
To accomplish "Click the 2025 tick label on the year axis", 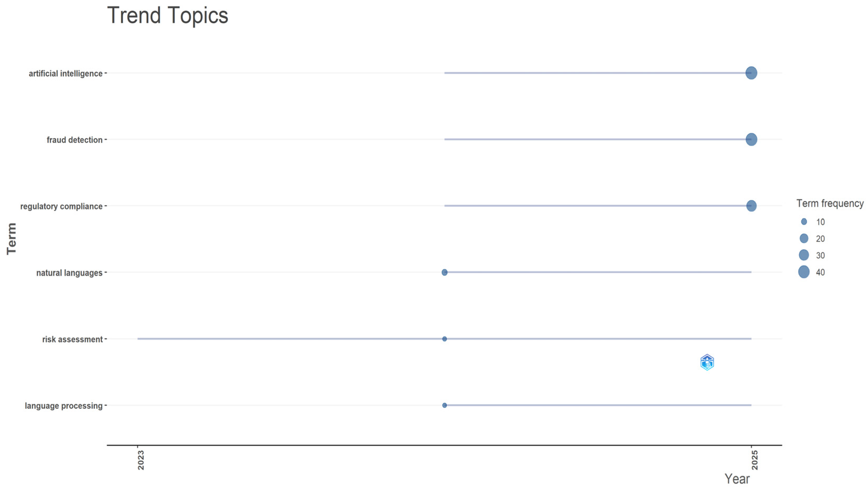I will [x=755, y=460].
